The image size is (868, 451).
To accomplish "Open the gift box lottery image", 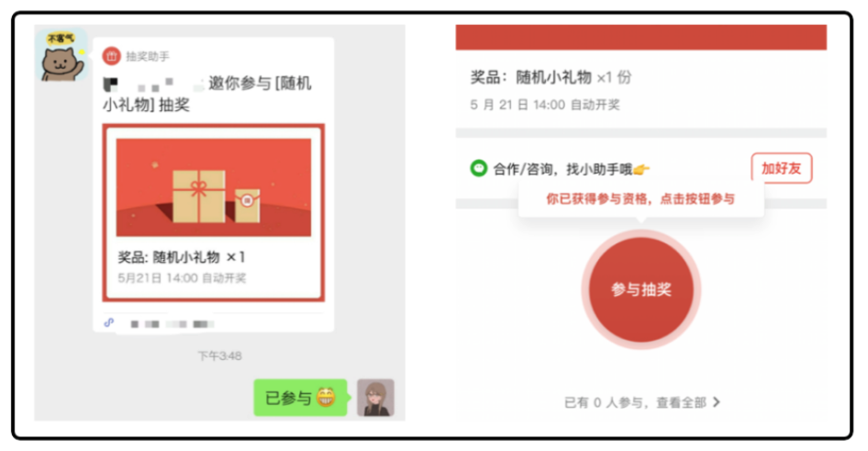I will (214, 187).
